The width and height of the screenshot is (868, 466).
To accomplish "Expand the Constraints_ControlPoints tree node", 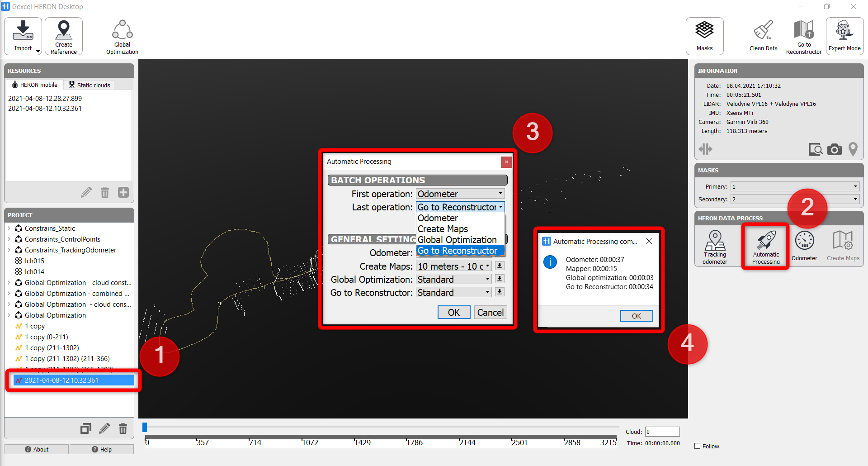I will (x=9, y=239).
